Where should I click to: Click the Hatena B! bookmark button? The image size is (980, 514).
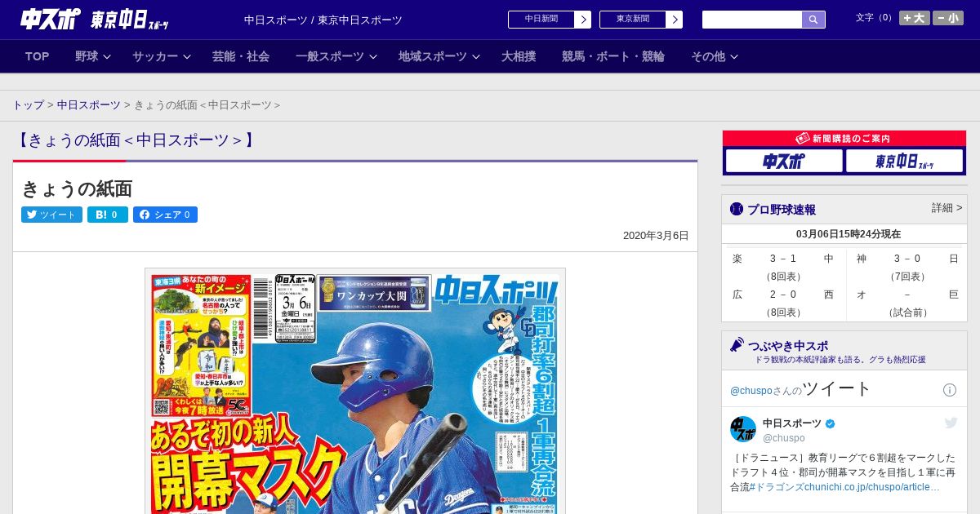[x=108, y=215]
